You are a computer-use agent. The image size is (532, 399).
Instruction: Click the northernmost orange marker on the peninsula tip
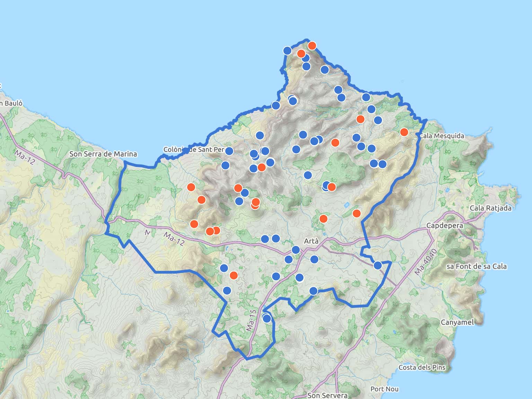312,45
